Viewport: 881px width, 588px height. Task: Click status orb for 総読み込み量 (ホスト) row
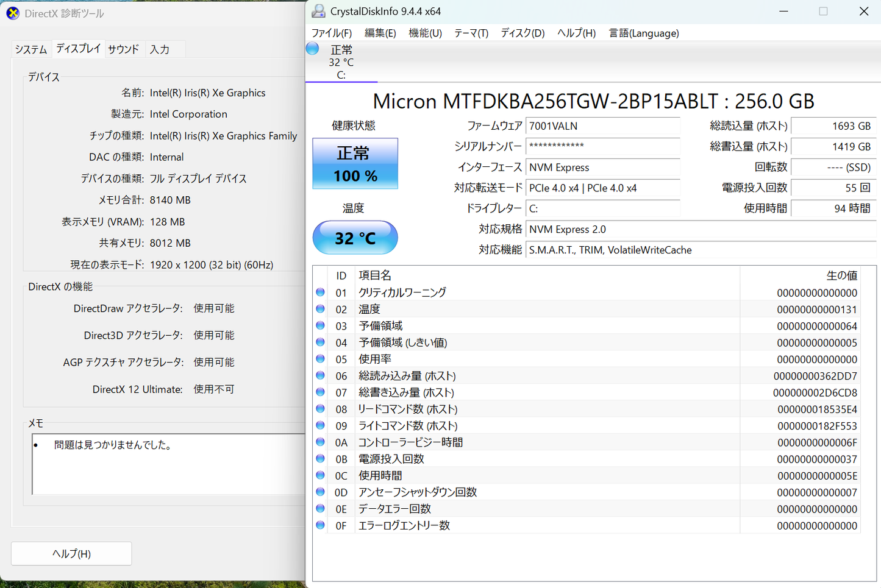[320, 375]
